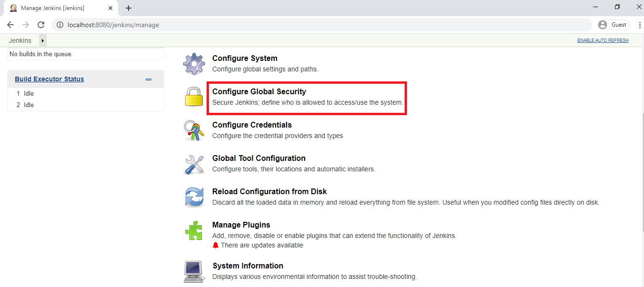Open the Build Executor Status link

[50, 79]
